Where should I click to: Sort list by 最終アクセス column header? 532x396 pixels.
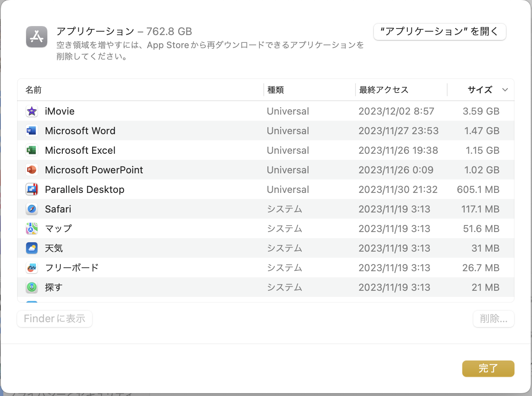click(384, 90)
